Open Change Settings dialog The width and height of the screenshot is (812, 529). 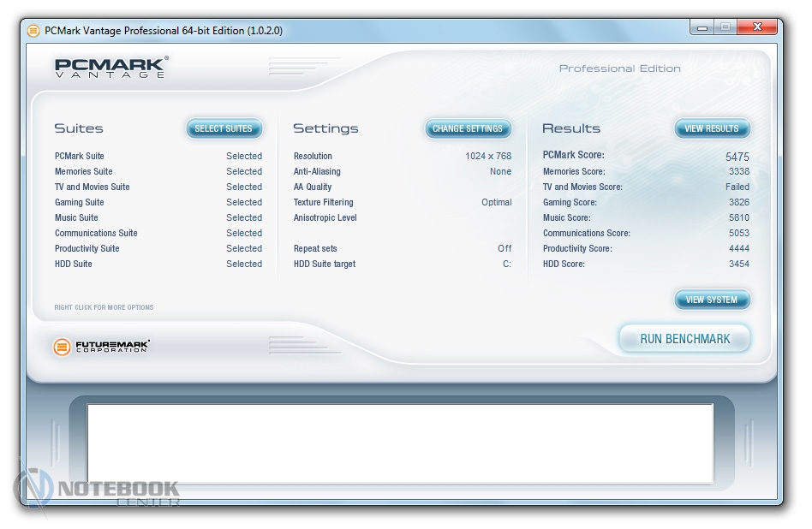click(x=469, y=128)
